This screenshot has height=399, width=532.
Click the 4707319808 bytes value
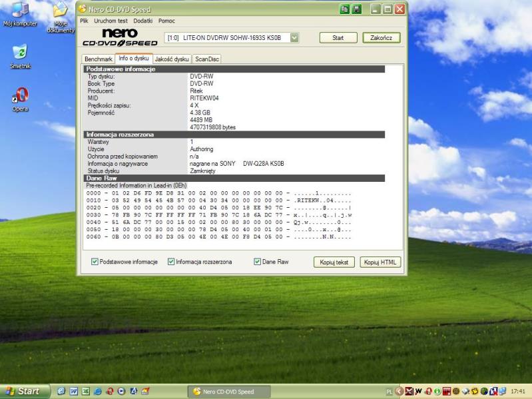[x=212, y=127]
